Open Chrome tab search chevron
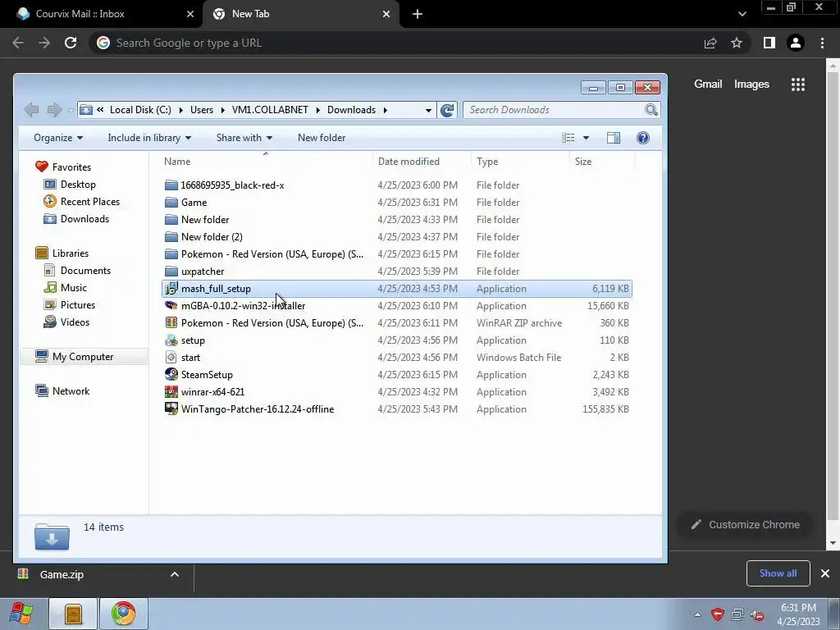 [x=742, y=14]
